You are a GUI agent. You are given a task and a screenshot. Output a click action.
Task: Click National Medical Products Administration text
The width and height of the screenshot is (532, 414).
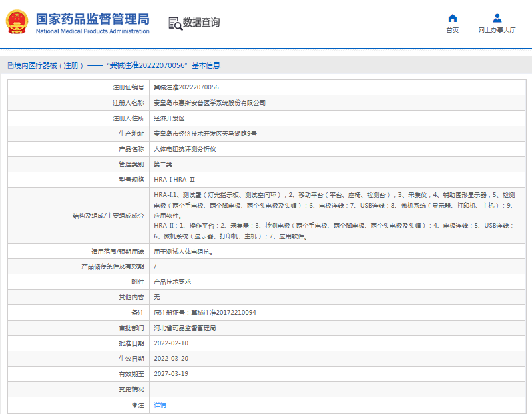pos(93,31)
